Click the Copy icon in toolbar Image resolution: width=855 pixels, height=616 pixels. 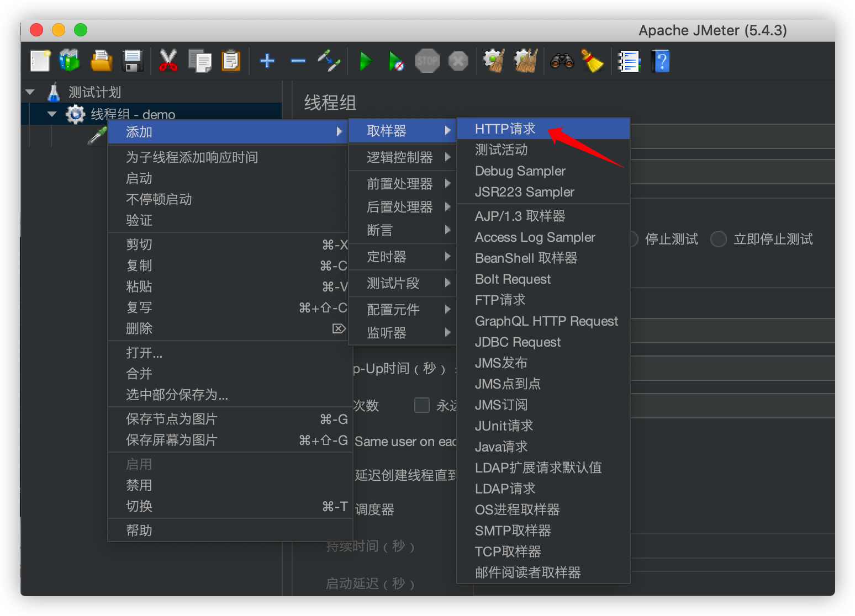coord(200,61)
